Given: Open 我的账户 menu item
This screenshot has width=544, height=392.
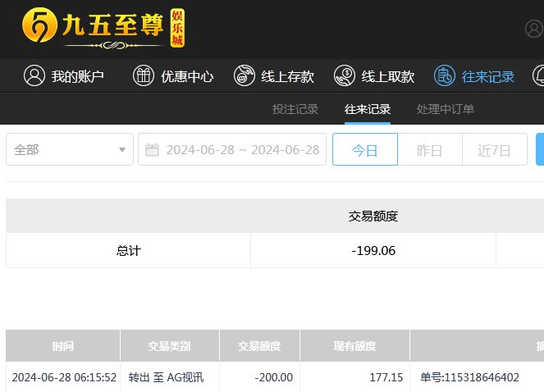Looking at the screenshot, I should 64,76.
